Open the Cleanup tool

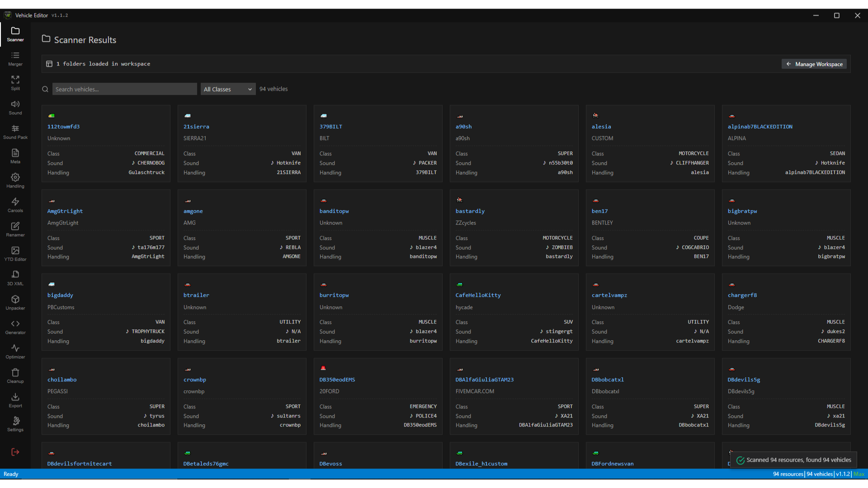(15, 376)
